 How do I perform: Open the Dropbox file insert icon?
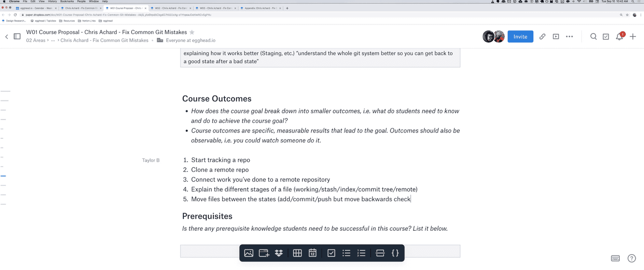click(x=279, y=253)
